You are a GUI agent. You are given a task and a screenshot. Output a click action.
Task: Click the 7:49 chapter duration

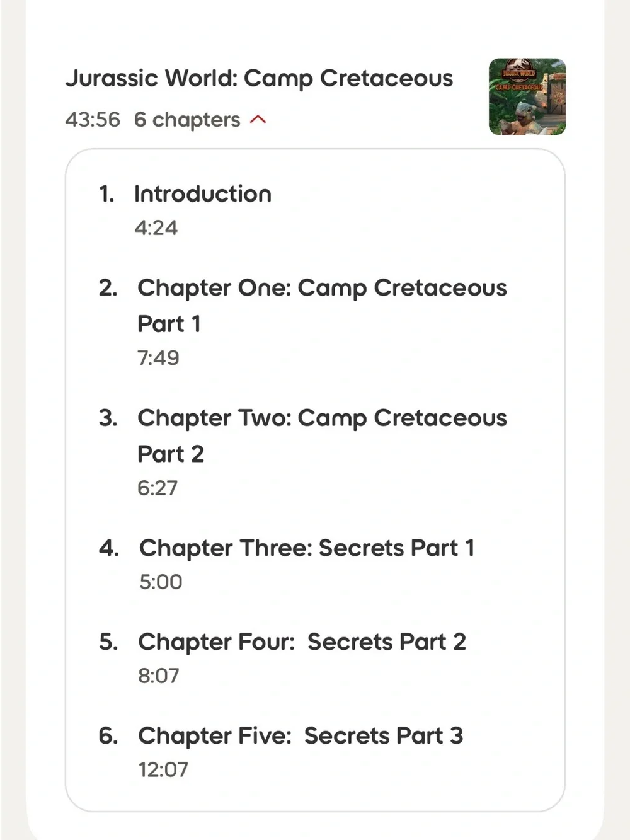pyautogui.click(x=159, y=357)
